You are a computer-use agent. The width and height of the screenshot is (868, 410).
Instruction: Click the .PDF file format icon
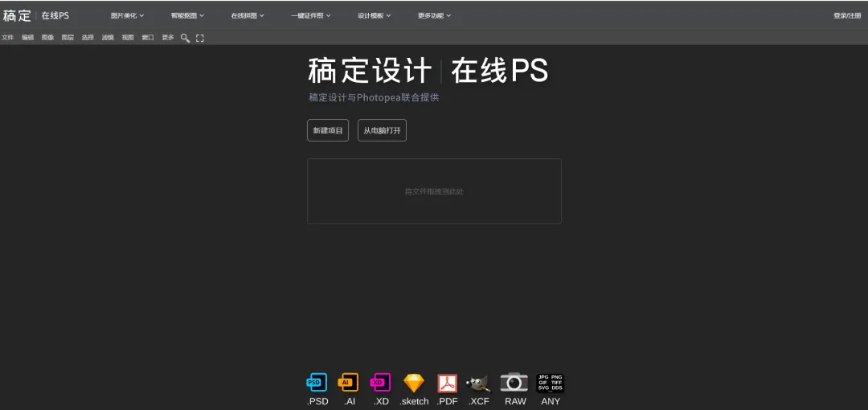tap(448, 383)
